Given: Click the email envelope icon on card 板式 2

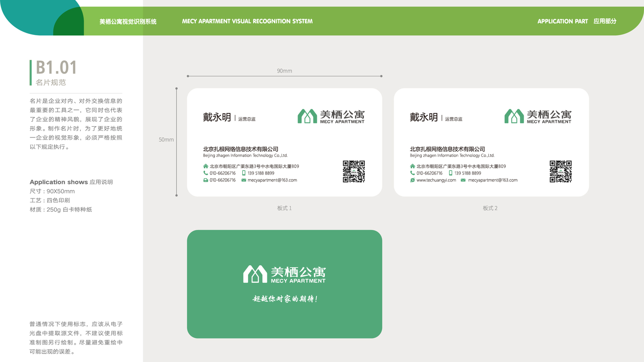Looking at the screenshot, I should tap(463, 180).
